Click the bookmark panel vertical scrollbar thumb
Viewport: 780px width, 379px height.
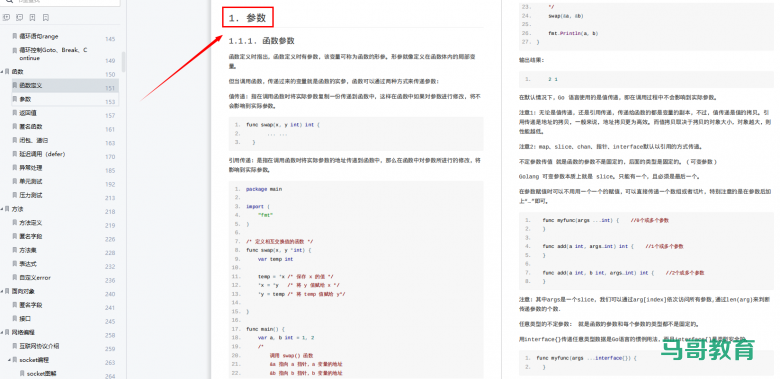click(x=123, y=62)
